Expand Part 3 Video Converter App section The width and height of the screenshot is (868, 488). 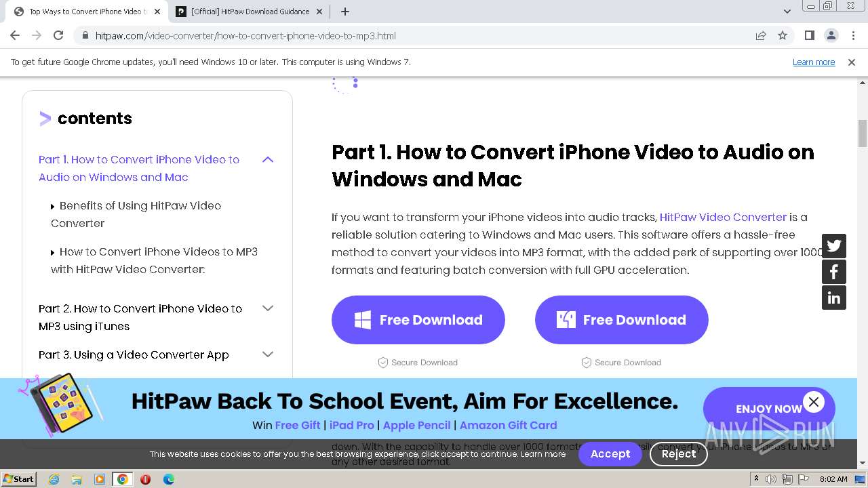point(268,354)
